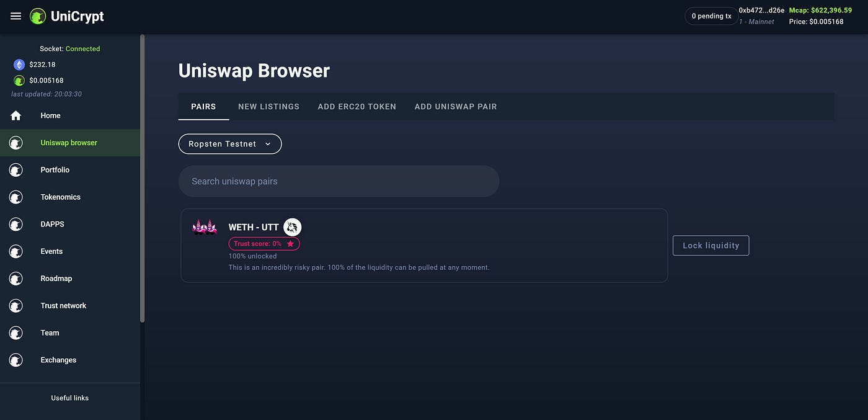Image resolution: width=868 pixels, height=420 pixels.
Task: Click the Socket: Connected status
Action: coord(69,49)
